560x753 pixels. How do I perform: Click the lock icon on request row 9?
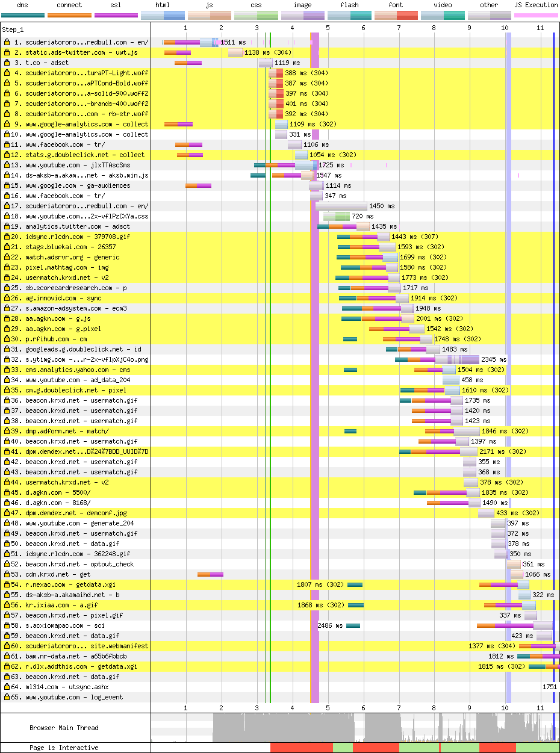click(x=7, y=124)
